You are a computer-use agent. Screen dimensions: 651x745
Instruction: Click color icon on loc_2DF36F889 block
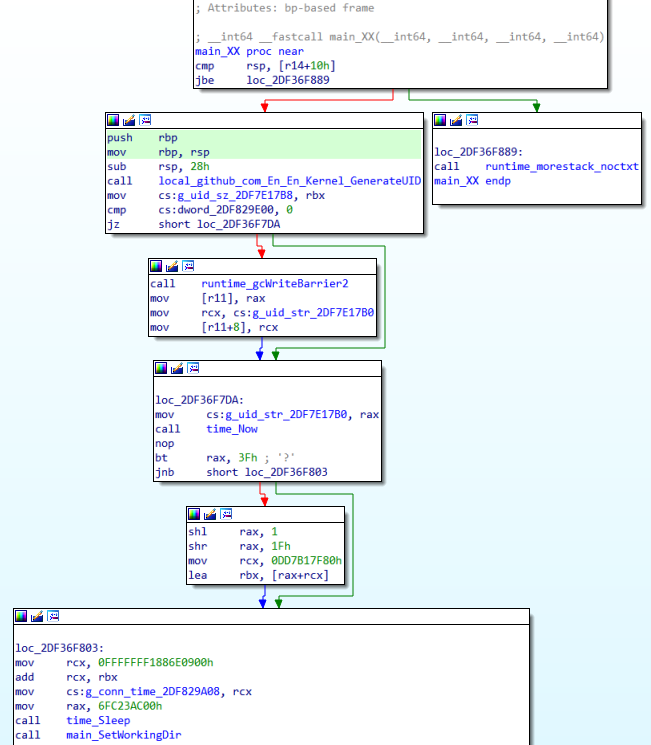pyautogui.click(x=441, y=120)
